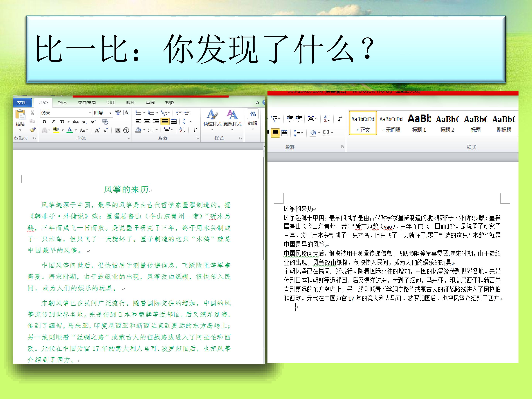Click Show paragraph marks icon in left window
532x399 pixels.
(195, 130)
